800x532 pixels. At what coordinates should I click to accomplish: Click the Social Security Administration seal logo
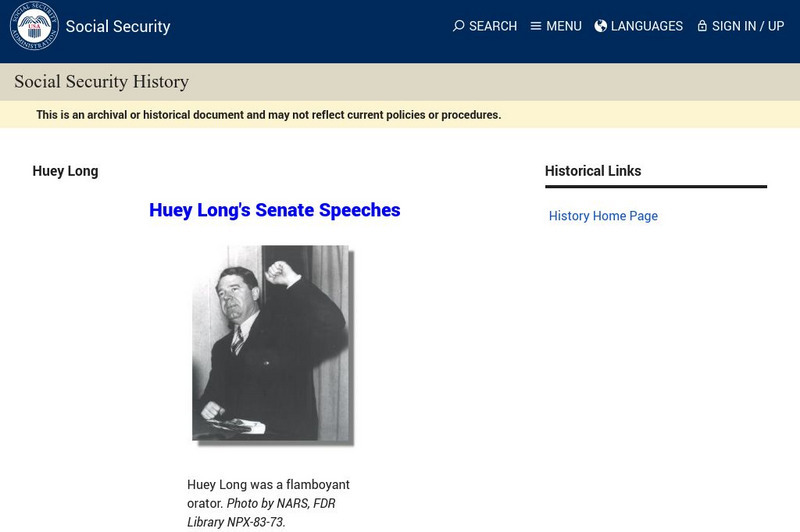34,26
